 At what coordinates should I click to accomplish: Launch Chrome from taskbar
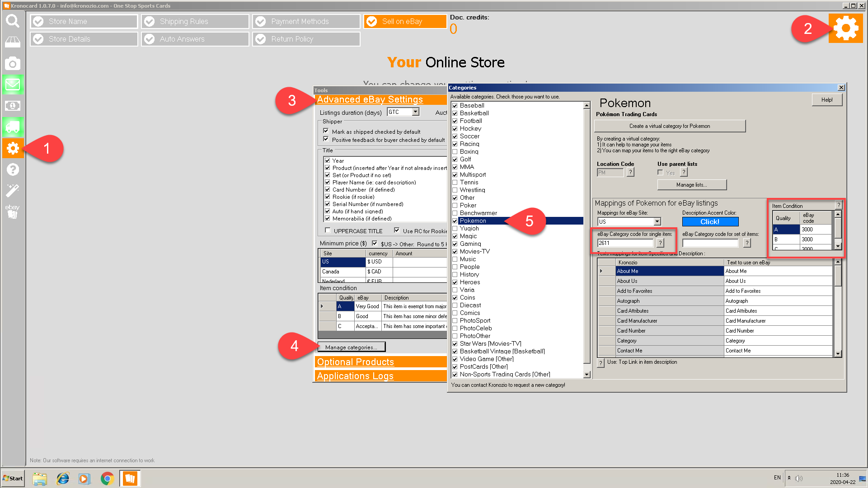click(x=107, y=479)
